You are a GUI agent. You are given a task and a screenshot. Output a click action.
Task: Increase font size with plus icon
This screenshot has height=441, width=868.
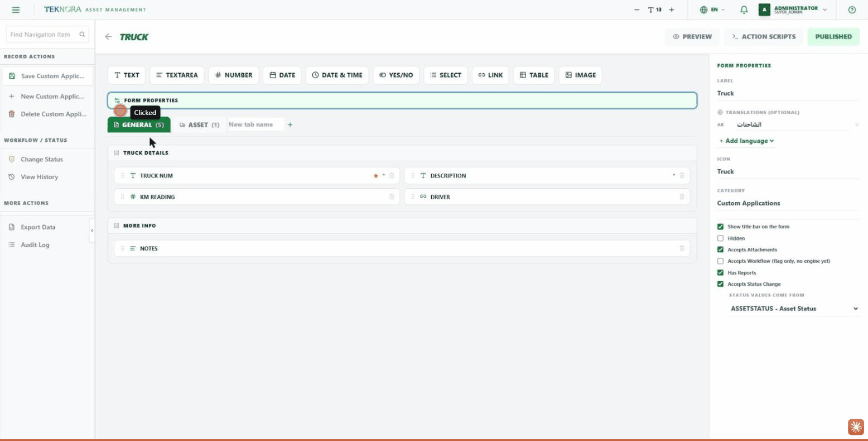coord(672,9)
